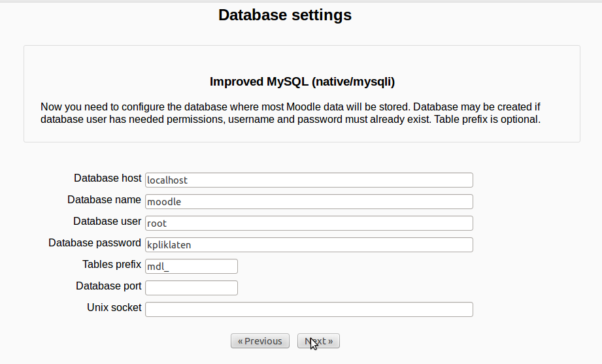
Task: Click the "Table prefix is optional" sentence
Action: click(485, 120)
